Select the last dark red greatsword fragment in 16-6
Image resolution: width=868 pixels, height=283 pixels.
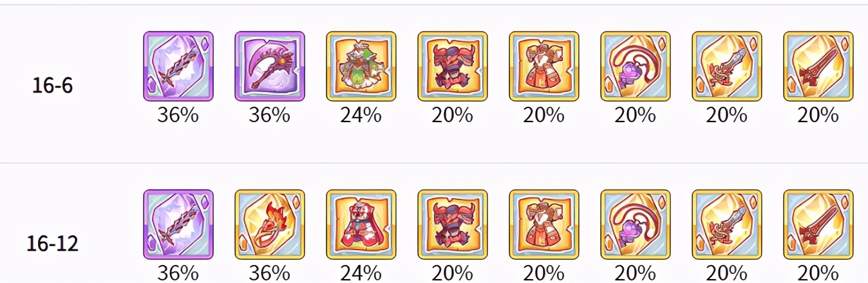pos(818,66)
